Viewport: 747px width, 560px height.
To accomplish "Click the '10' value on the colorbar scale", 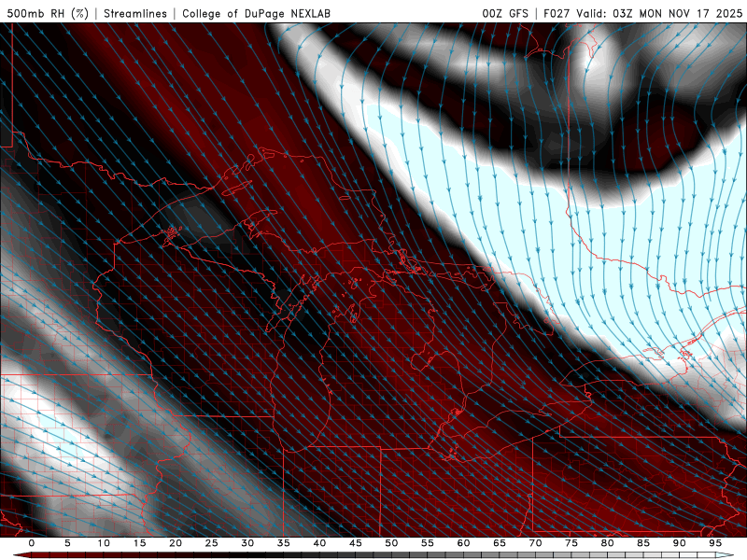I will click(104, 543).
